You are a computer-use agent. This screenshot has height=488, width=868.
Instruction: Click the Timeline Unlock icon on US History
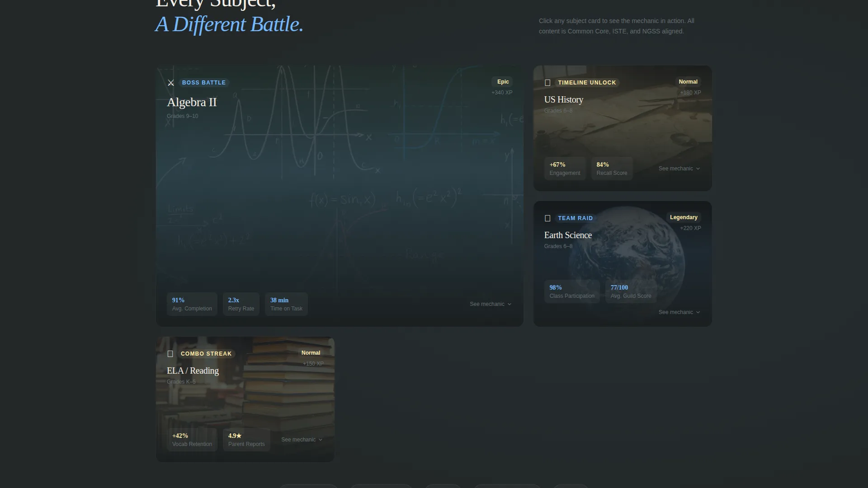547,83
